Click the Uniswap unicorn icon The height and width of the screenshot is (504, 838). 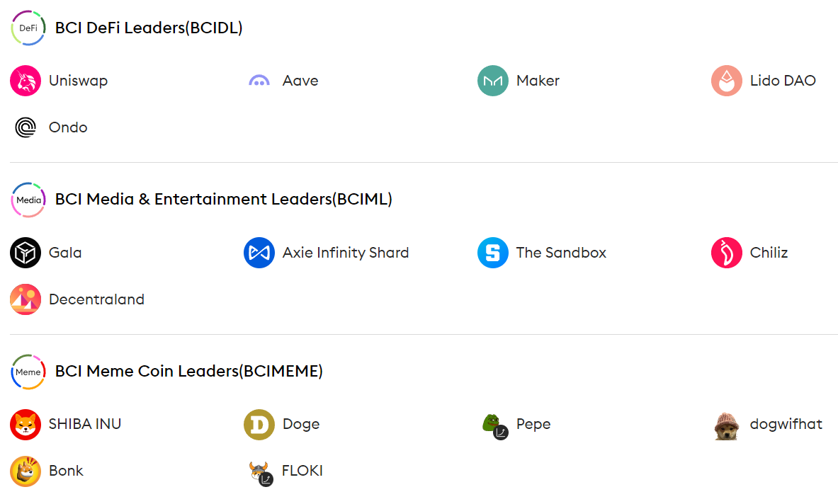point(25,80)
